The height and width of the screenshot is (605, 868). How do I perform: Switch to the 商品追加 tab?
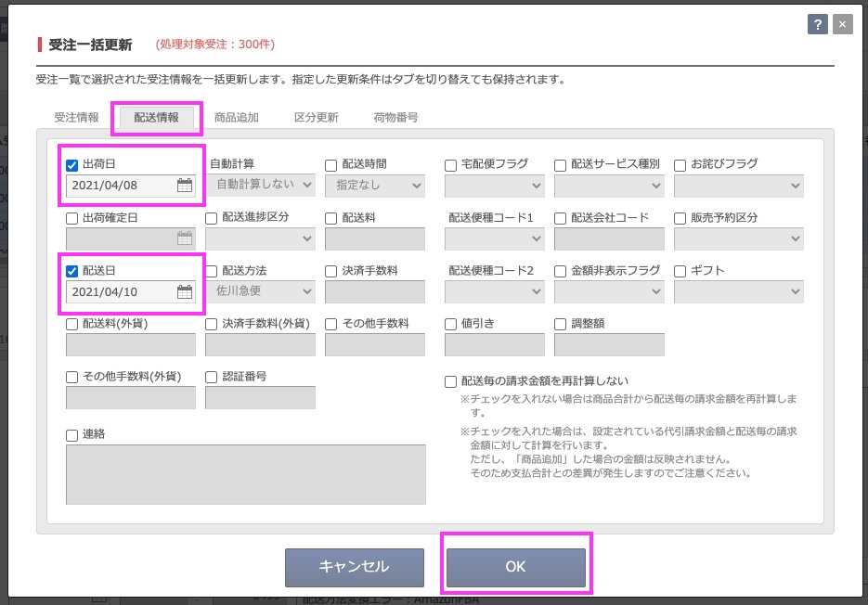pos(236,118)
